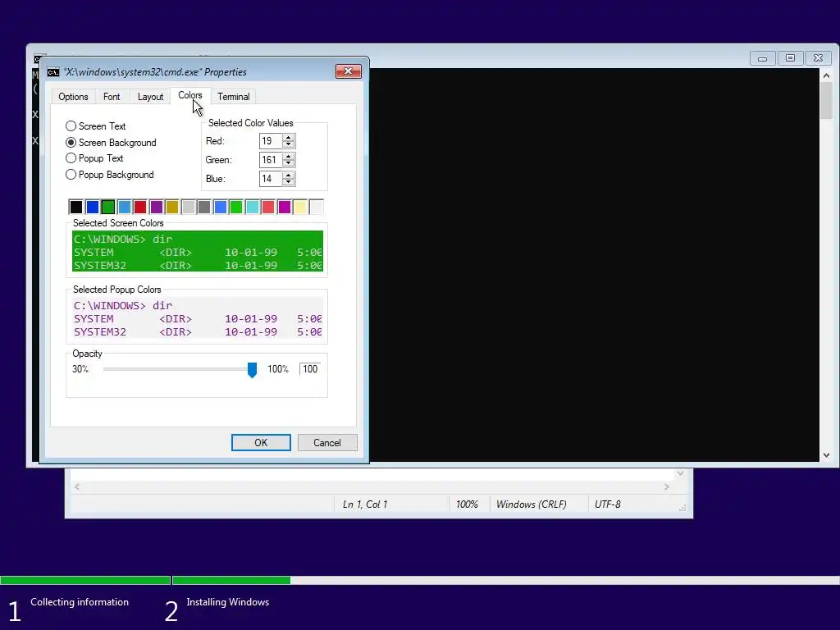Close the cmd.exe Properties dialog
The image size is (840, 630).
coord(348,71)
